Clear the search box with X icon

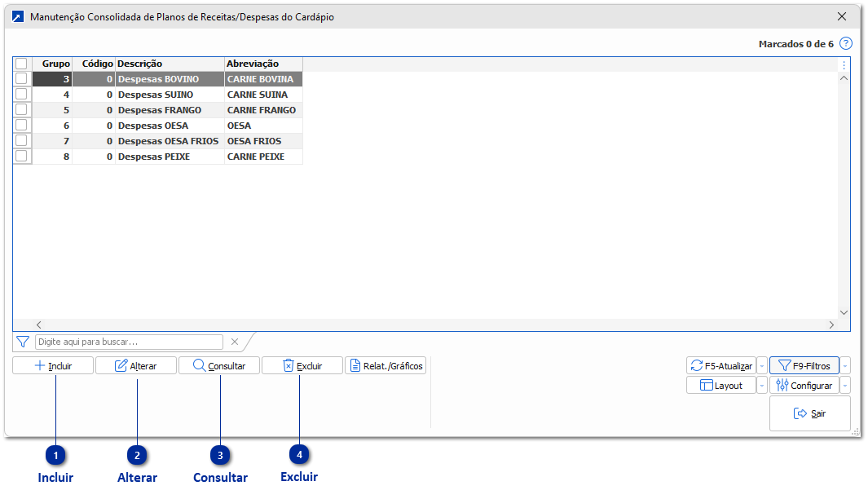pyautogui.click(x=235, y=342)
